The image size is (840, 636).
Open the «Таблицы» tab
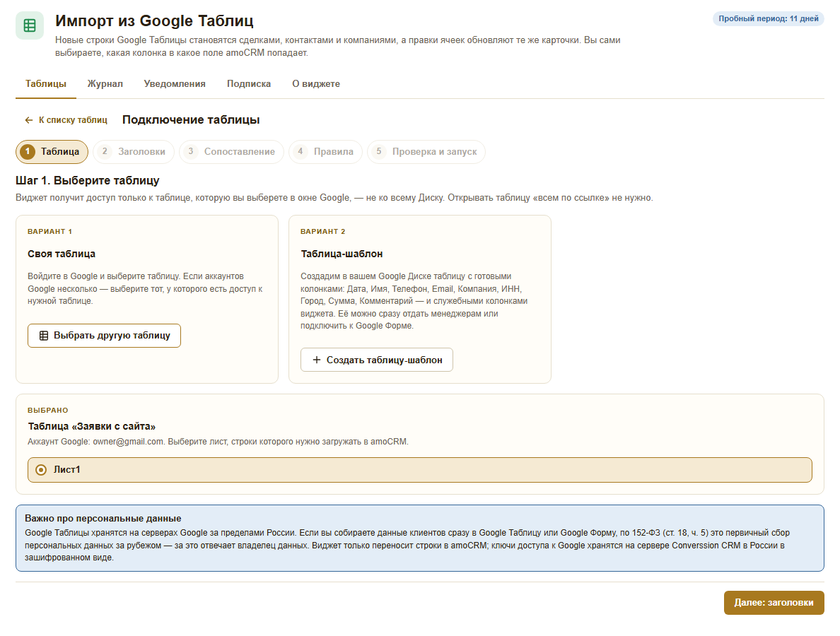[x=46, y=84]
